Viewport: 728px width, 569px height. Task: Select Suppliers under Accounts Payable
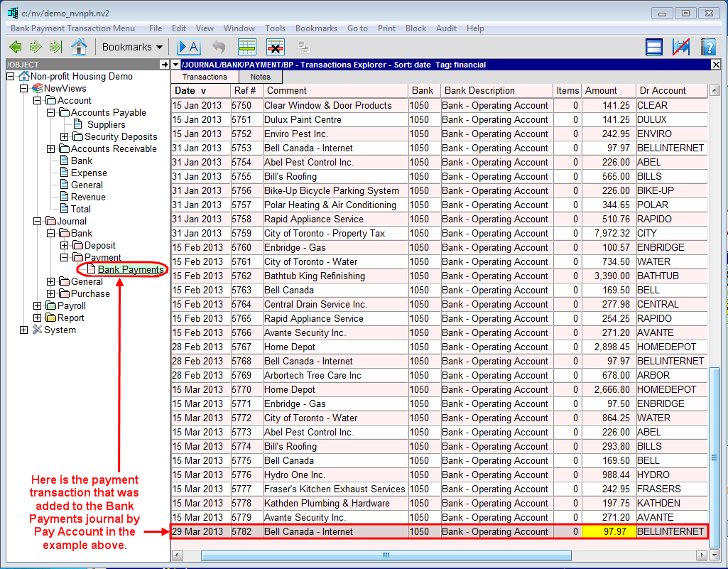click(106, 125)
